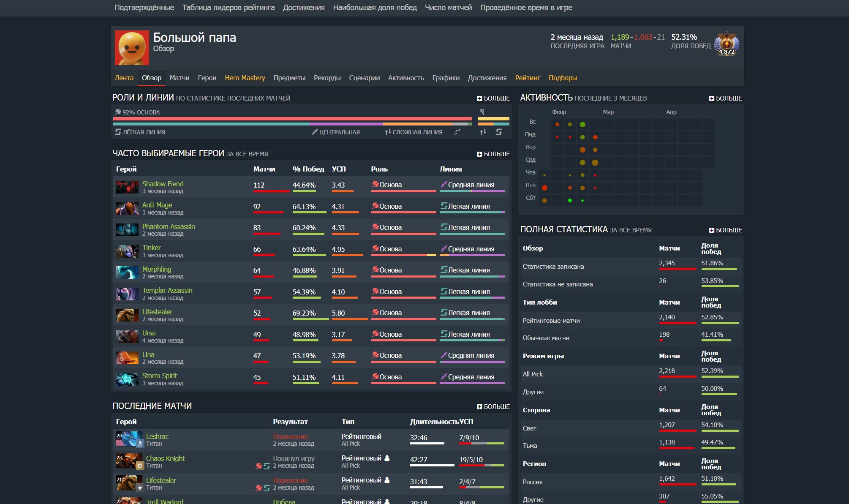Switch to the Матчи tab
Image resolution: width=849 pixels, height=504 pixels.
pos(179,78)
